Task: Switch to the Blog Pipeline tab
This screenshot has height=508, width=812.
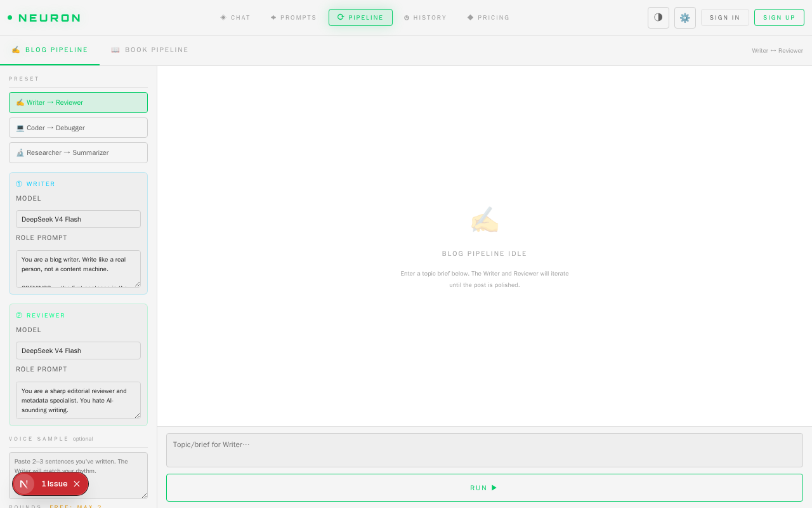Action: 49,50
